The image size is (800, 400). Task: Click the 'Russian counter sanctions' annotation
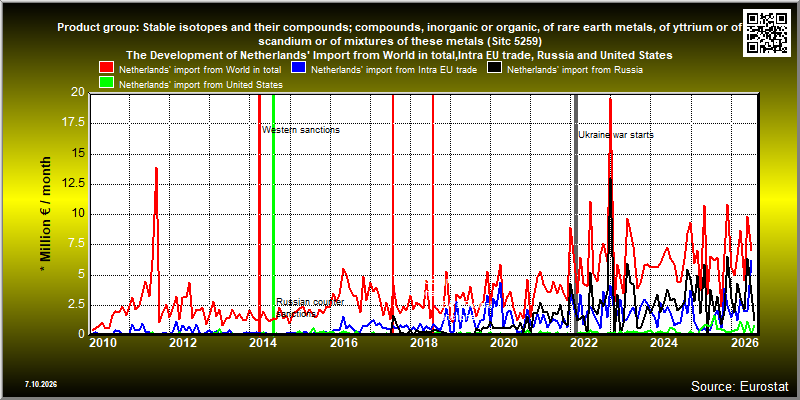pyautogui.click(x=310, y=308)
